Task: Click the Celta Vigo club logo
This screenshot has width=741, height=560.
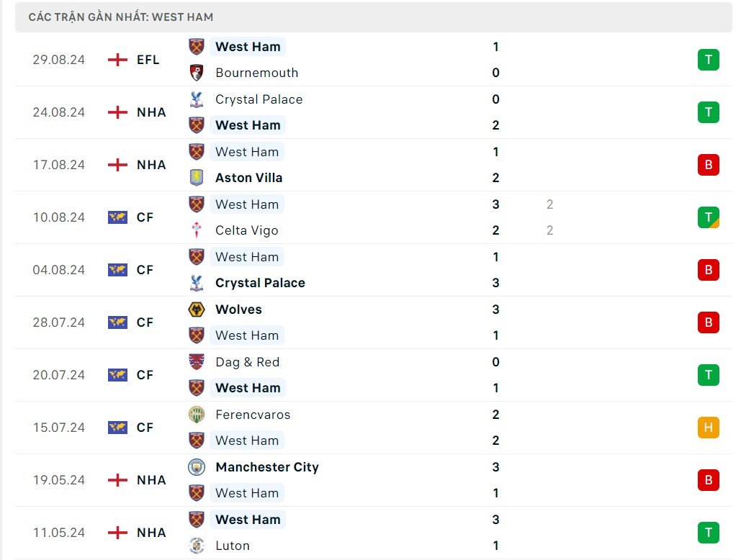Action: coord(196,230)
